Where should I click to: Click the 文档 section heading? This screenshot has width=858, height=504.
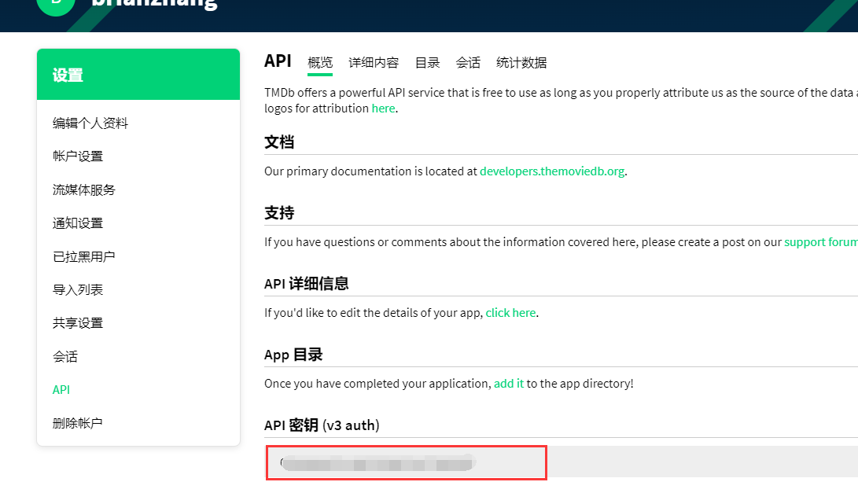(279, 142)
